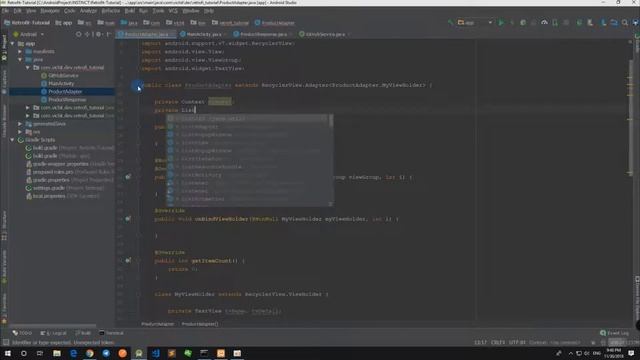Collapse the main retrofit_tutorial package

pyautogui.click(x=28, y=68)
